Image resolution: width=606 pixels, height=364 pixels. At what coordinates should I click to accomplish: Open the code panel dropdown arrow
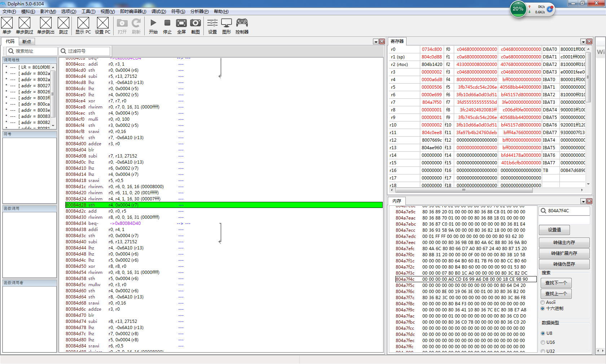pos(376,42)
